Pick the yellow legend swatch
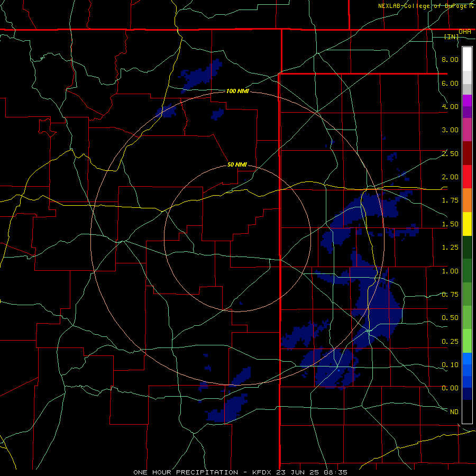 (x=467, y=224)
